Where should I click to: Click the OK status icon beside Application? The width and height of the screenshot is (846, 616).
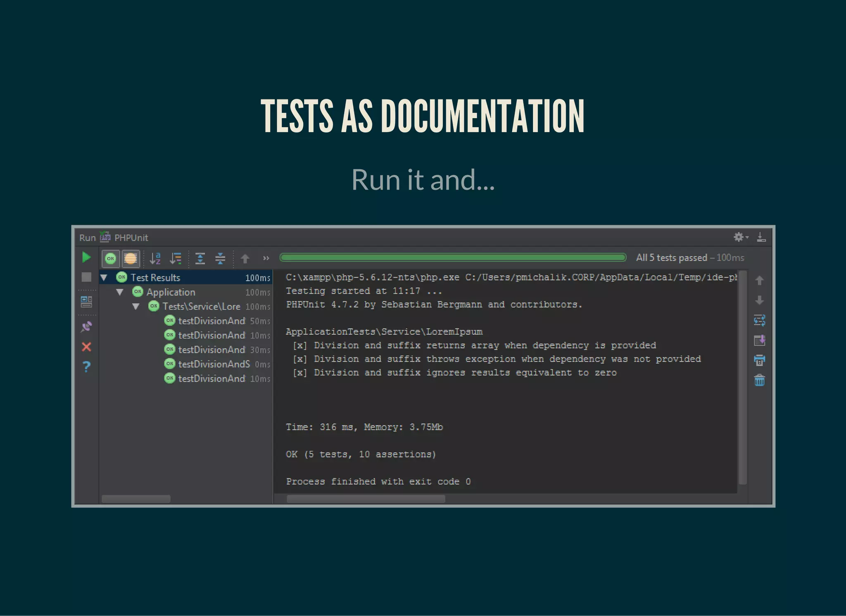(x=138, y=291)
